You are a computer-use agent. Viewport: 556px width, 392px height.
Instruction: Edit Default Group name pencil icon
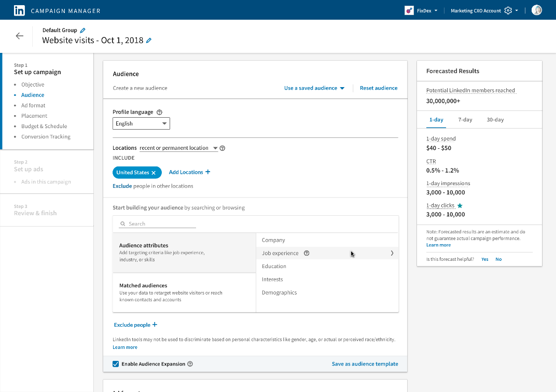pos(83,31)
